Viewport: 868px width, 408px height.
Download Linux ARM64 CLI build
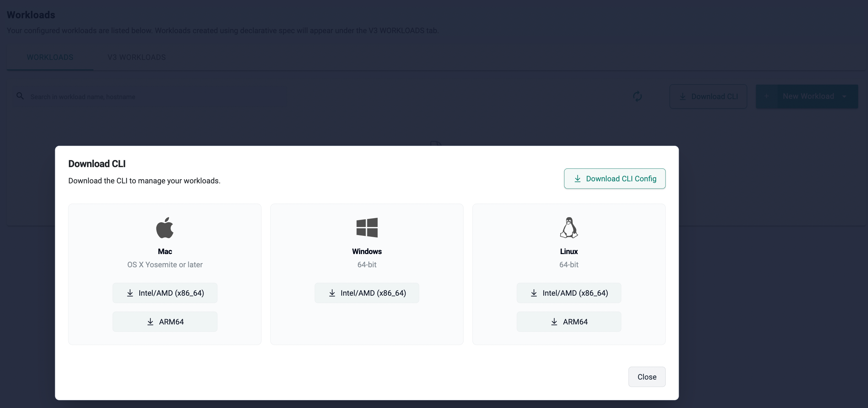pyautogui.click(x=569, y=322)
